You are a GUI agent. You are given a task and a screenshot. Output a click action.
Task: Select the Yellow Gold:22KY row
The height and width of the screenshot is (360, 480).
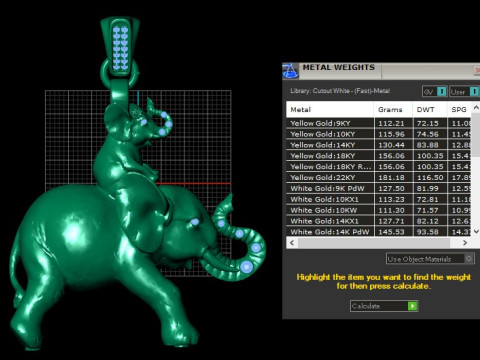pyautogui.click(x=379, y=178)
